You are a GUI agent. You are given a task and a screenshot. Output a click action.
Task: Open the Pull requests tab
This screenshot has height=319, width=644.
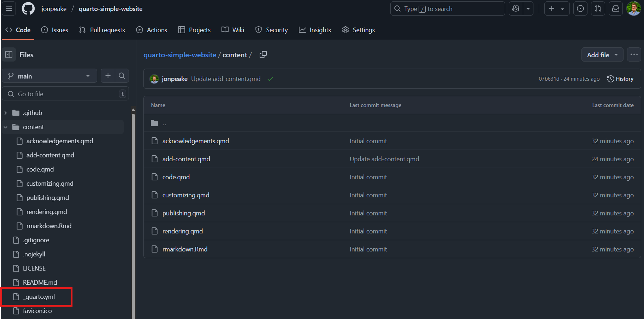[x=102, y=30]
